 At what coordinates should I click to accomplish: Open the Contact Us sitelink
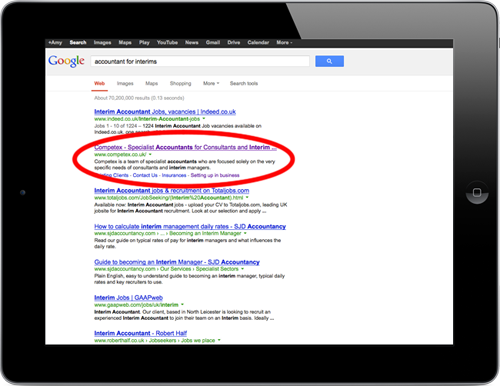coord(145,175)
